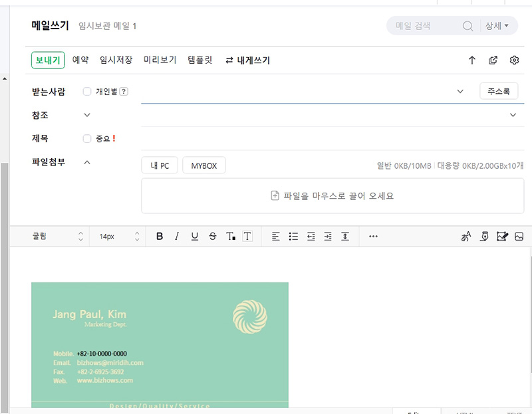
Task: Open the 주소록 address book
Action: coord(499,91)
